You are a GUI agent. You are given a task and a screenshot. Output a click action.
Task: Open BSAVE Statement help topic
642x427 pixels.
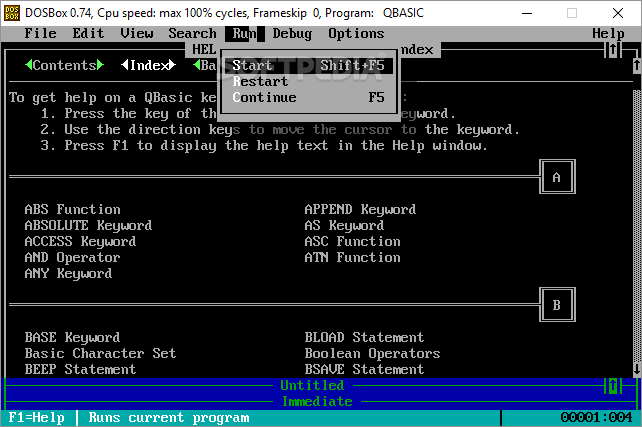pos(364,369)
